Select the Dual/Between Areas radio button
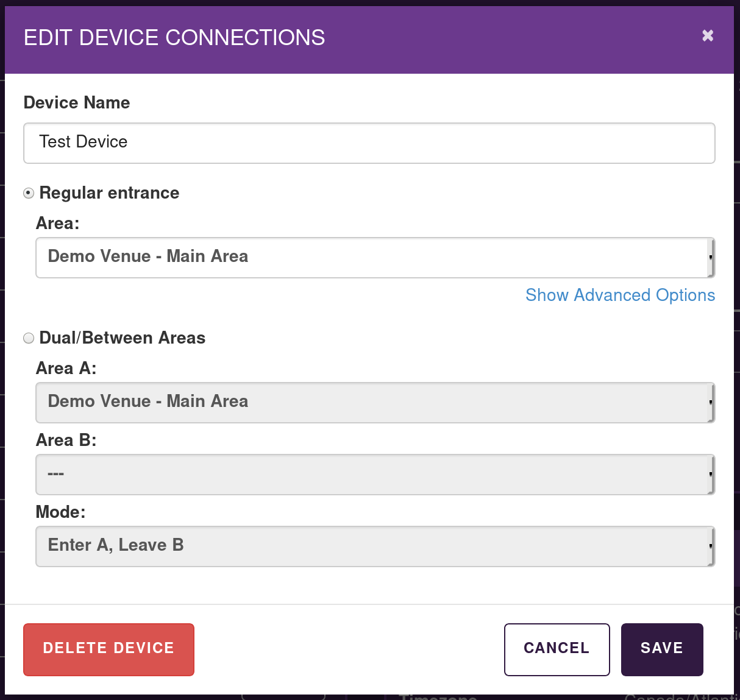 coord(29,338)
